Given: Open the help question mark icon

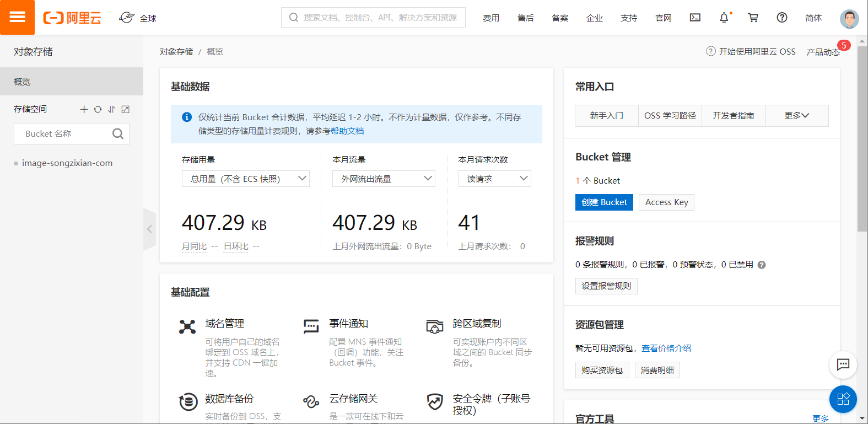Looking at the screenshot, I should [782, 18].
